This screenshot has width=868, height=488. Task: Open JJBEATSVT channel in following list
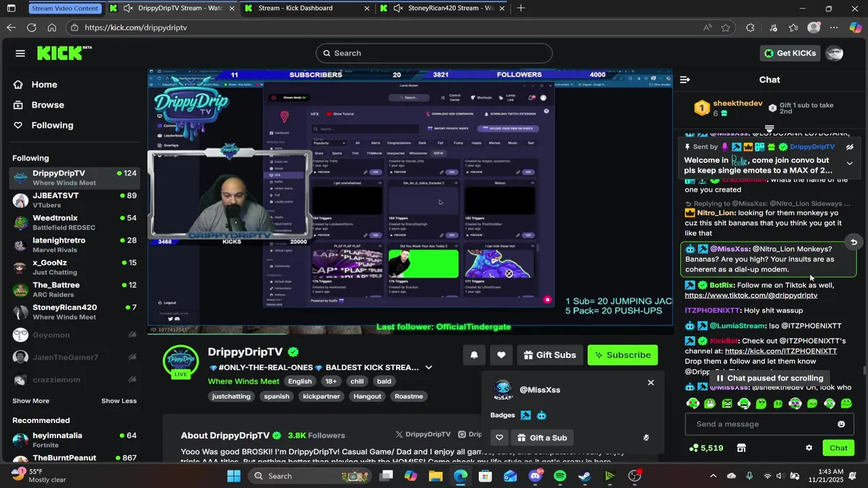tap(75, 201)
